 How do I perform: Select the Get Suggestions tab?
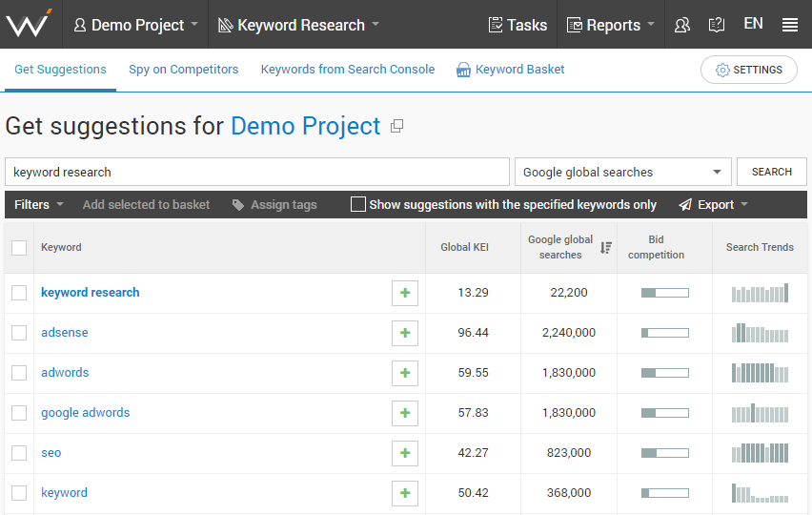(60, 70)
